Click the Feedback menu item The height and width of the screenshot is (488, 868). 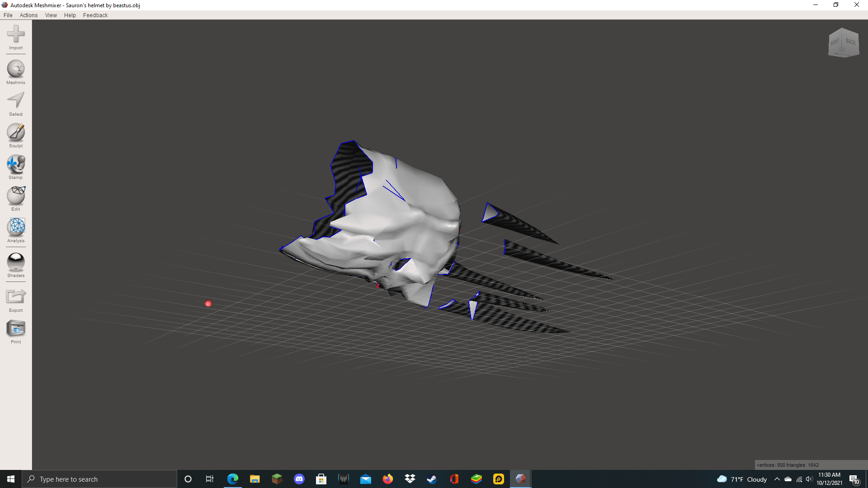pos(95,15)
